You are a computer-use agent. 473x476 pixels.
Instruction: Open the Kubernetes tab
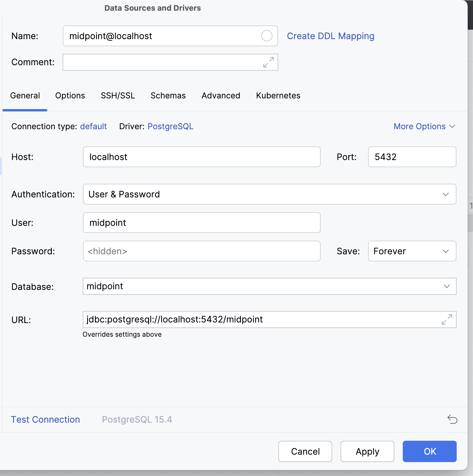(278, 96)
